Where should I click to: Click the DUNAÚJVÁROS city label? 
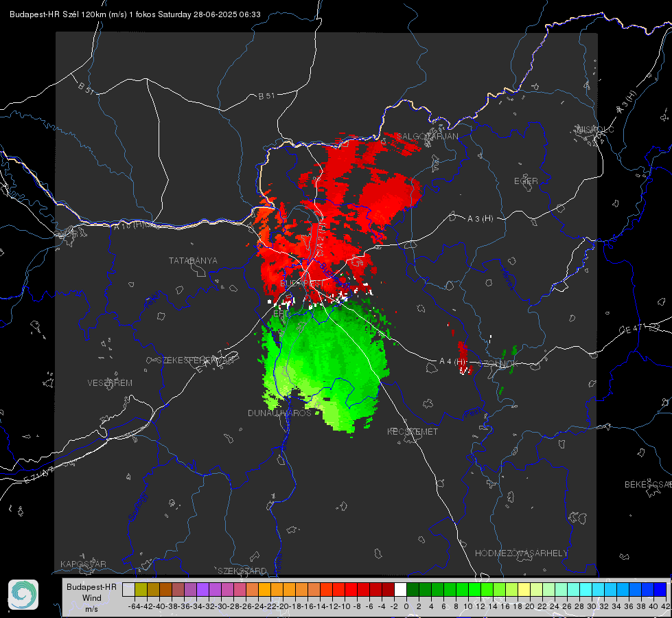click(x=279, y=413)
